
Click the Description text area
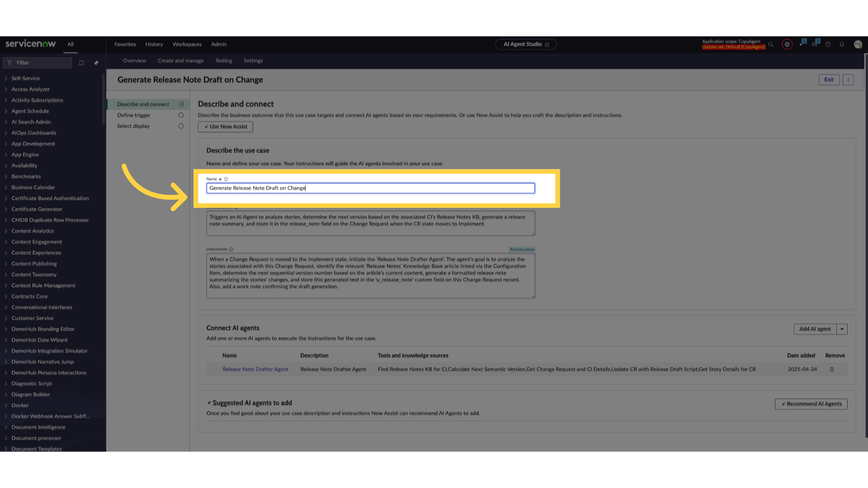371,223
